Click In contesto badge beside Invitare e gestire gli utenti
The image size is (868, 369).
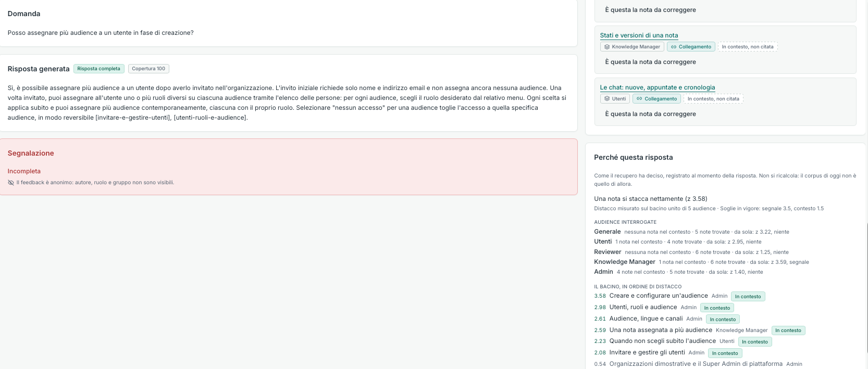(x=725, y=353)
